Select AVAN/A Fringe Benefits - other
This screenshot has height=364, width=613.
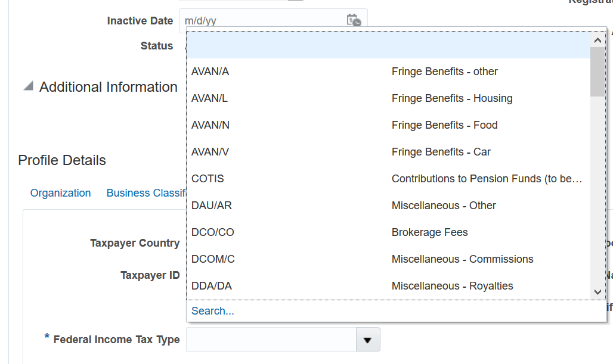(298, 71)
